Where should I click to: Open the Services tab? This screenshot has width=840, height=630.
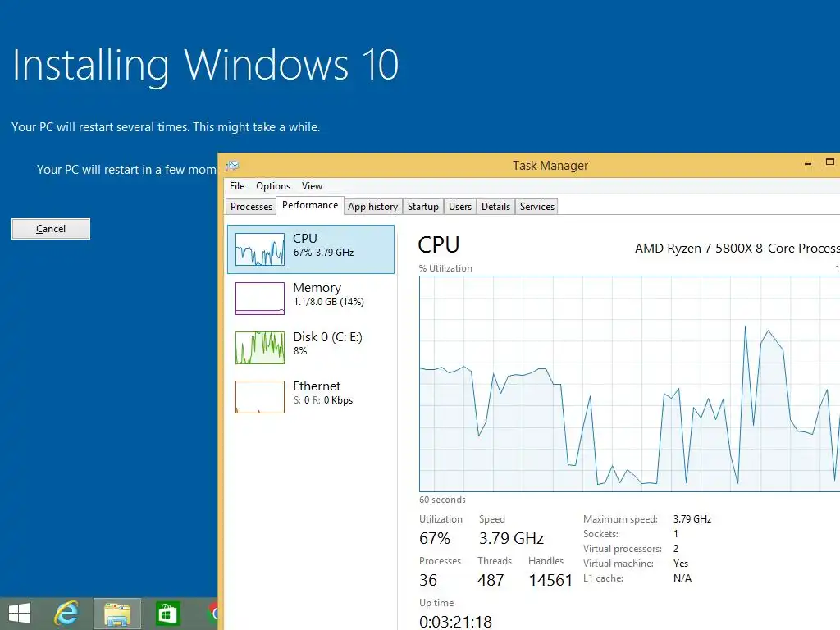536,206
